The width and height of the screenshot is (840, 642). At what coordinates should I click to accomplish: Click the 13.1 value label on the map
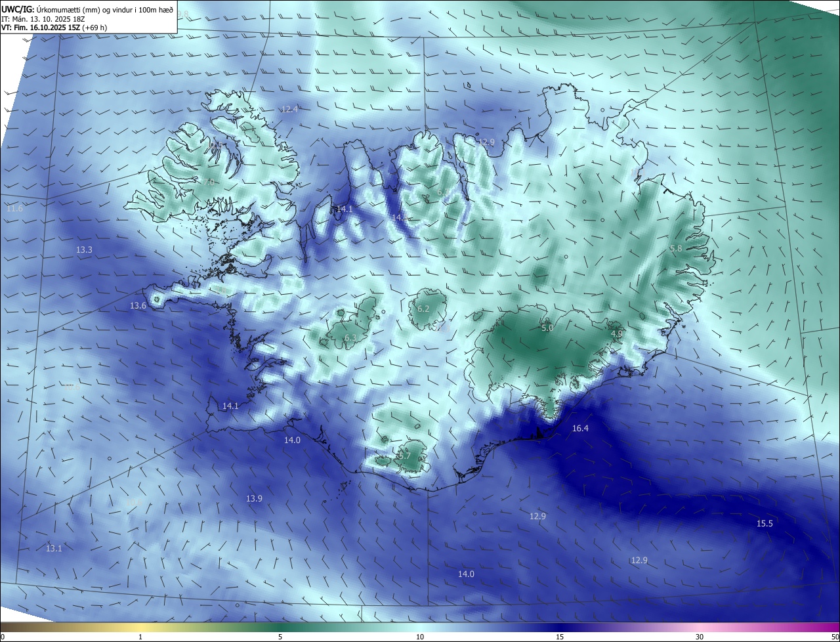(x=54, y=548)
